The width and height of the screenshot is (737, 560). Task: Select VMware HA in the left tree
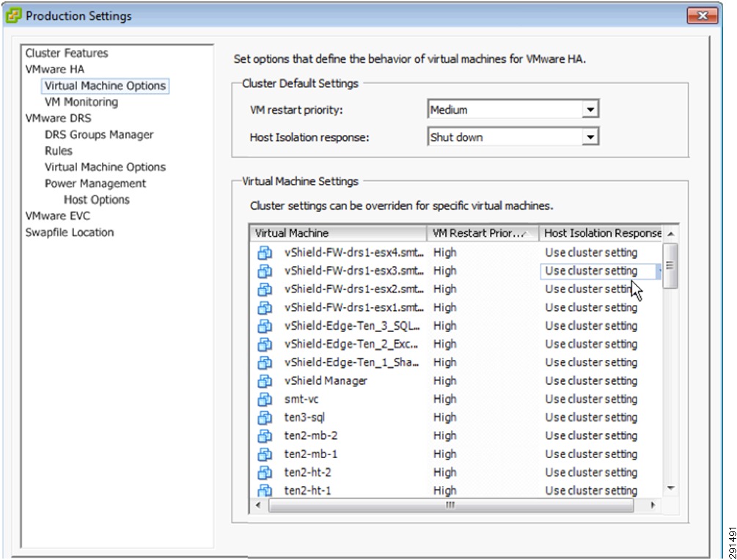[x=55, y=70]
